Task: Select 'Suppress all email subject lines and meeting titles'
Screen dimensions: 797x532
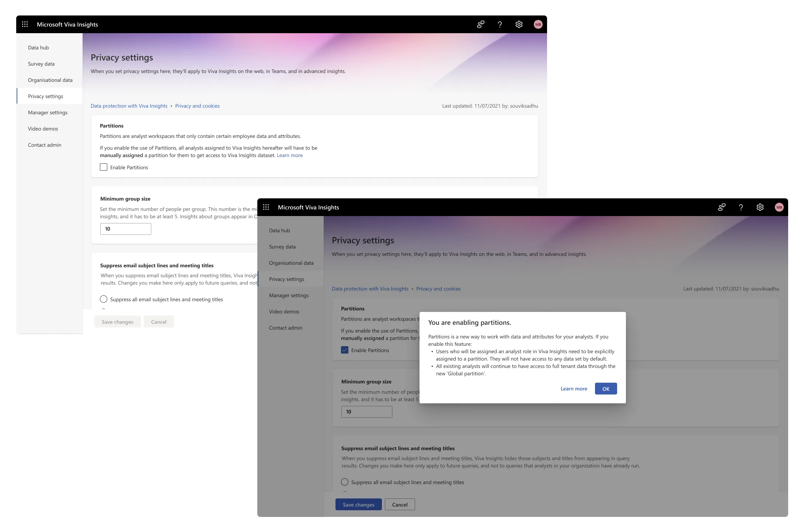Action: click(345, 482)
